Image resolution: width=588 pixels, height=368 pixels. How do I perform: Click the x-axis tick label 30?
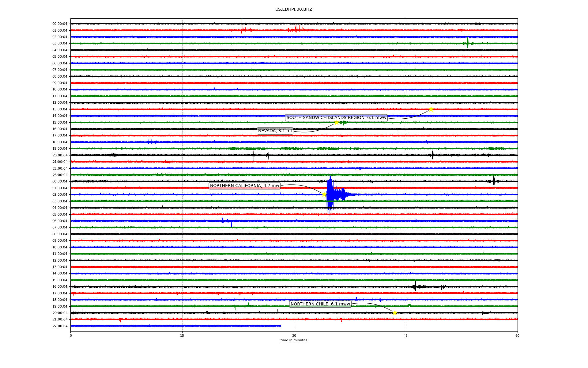(294, 335)
